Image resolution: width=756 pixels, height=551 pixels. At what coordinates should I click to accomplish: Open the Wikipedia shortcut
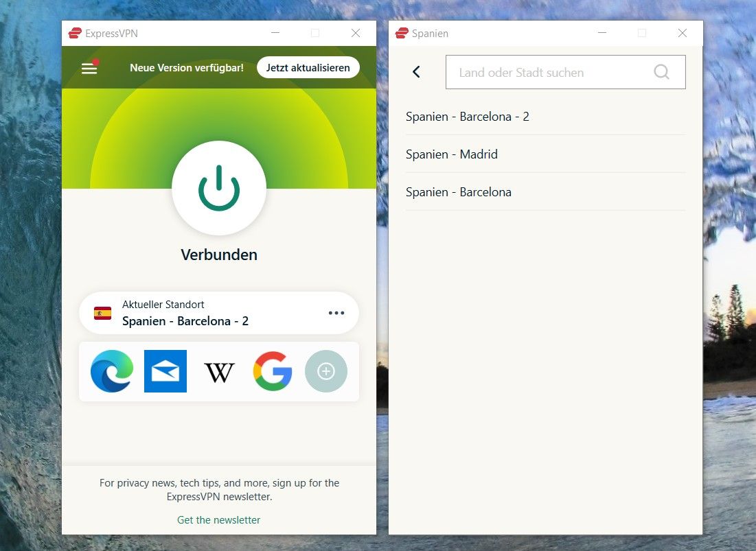219,372
